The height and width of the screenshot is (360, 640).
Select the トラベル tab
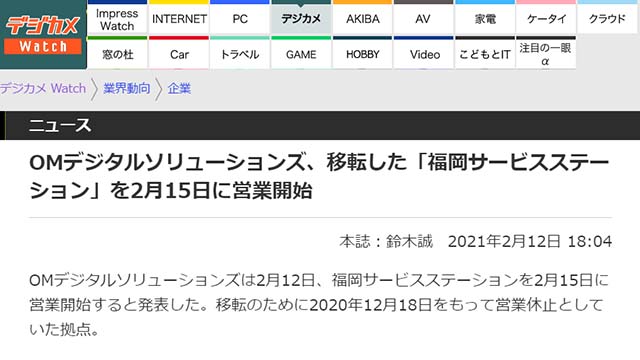(240, 53)
